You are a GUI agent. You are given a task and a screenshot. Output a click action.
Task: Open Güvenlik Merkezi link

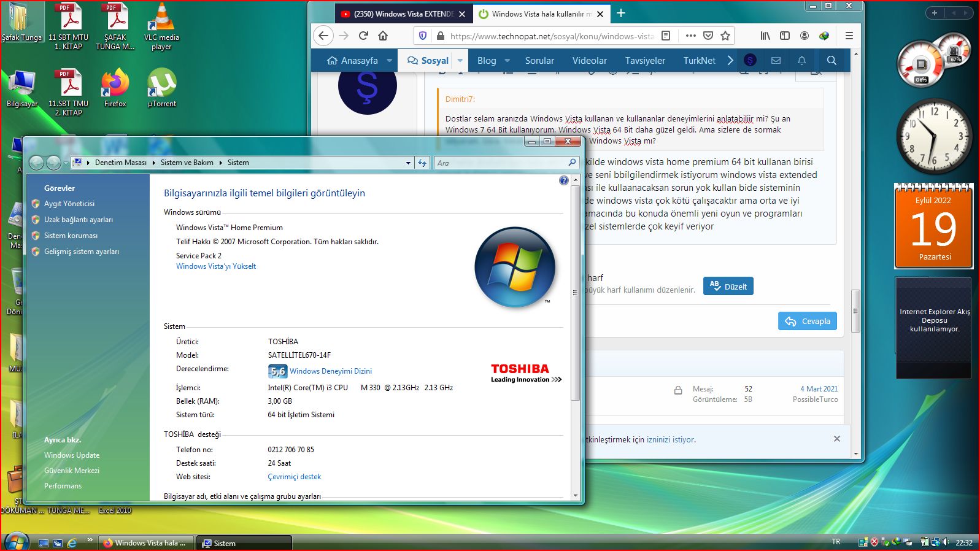(72, 471)
